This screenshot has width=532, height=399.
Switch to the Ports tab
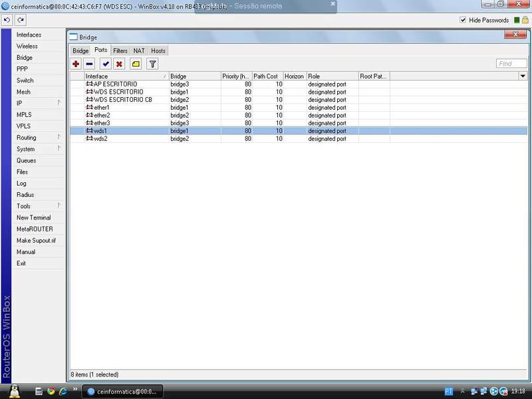101,51
